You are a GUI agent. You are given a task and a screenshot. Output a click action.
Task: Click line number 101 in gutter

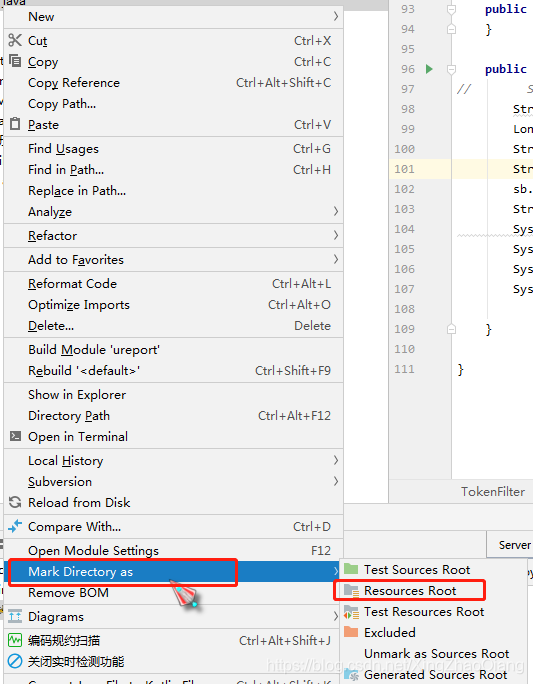[x=404, y=169]
